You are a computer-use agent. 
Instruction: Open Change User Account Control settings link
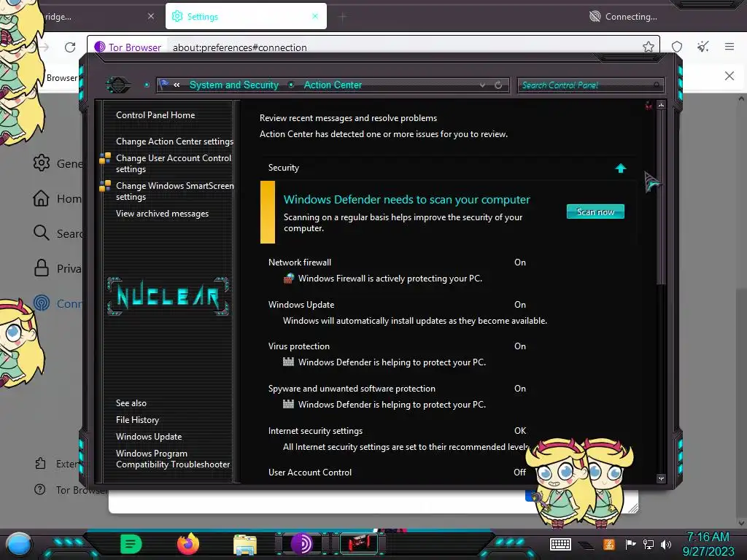174,163
